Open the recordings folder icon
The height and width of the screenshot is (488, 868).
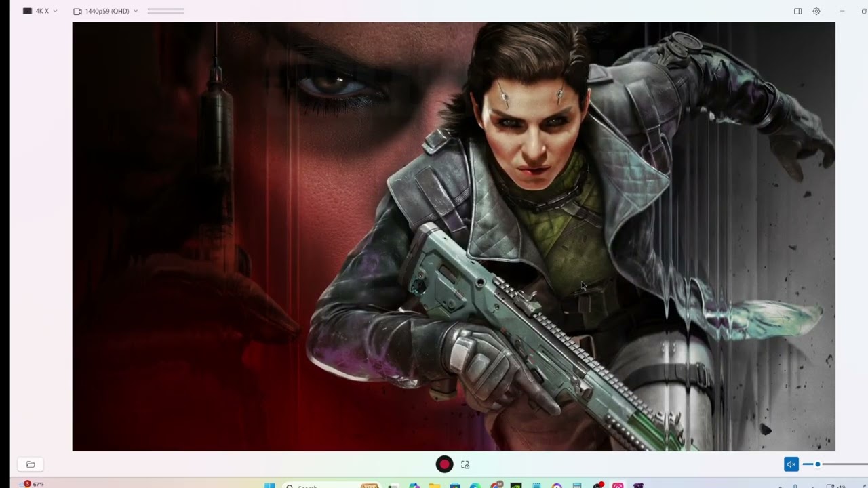click(31, 464)
